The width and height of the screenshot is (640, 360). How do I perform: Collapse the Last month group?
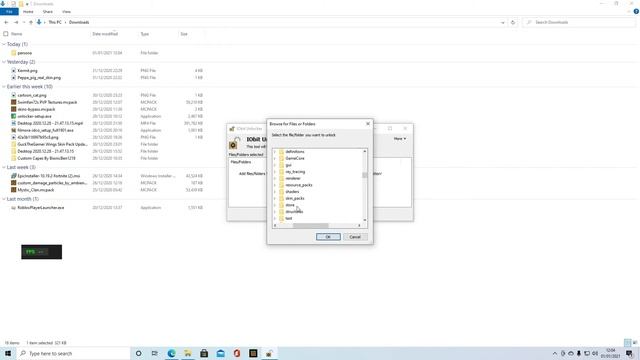pos(4,199)
